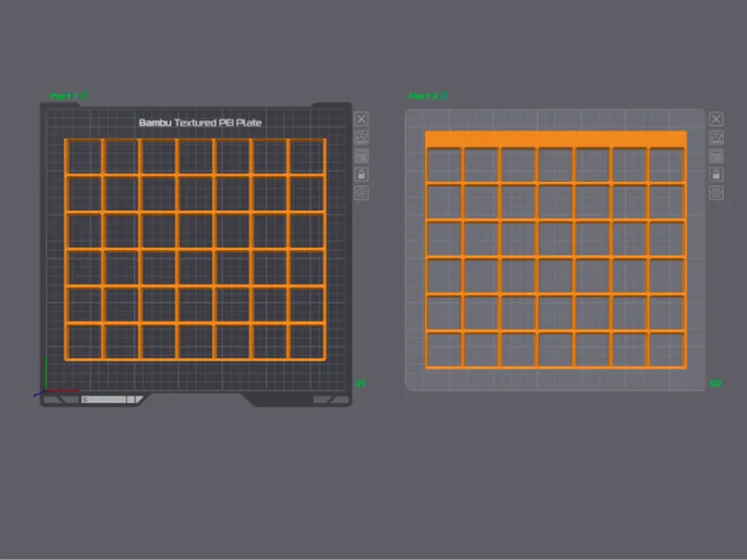Auto orient objects on plate 02
The height and width of the screenshot is (560, 747).
coord(716,137)
